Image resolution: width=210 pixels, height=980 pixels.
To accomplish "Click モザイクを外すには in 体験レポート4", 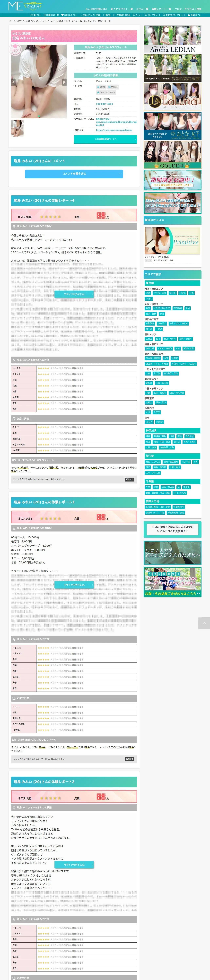I will coord(74,294).
